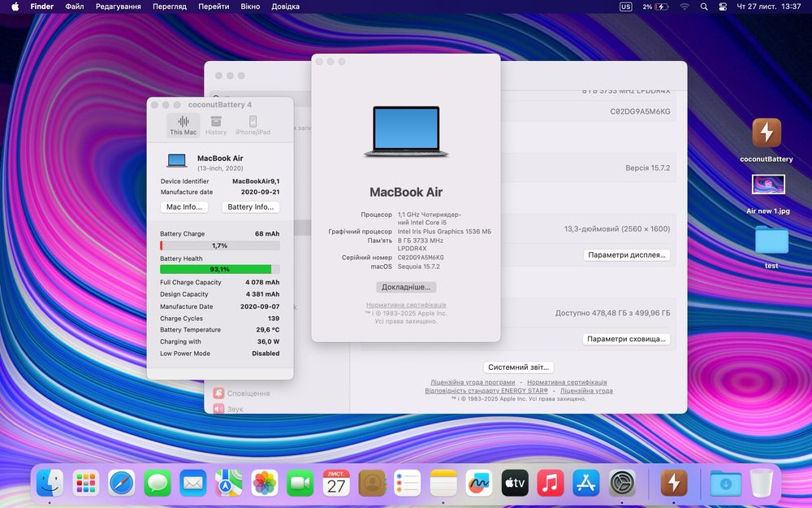Click the date and time in menu bar

point(768,7)
